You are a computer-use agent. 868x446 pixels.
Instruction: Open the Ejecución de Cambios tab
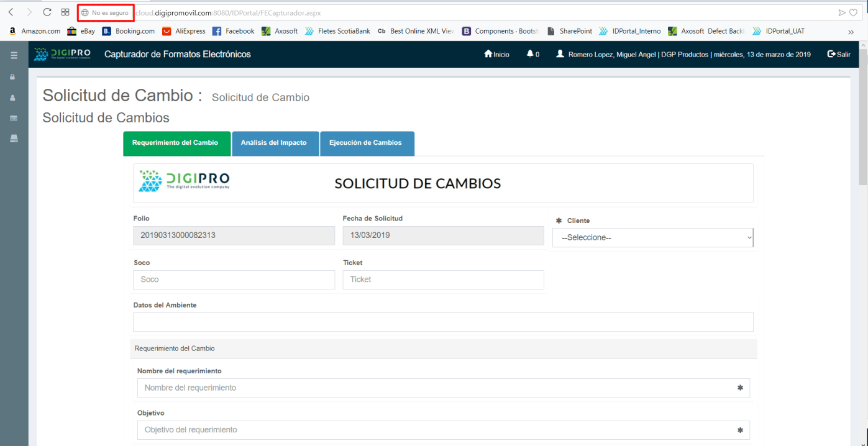click(365, 143)
